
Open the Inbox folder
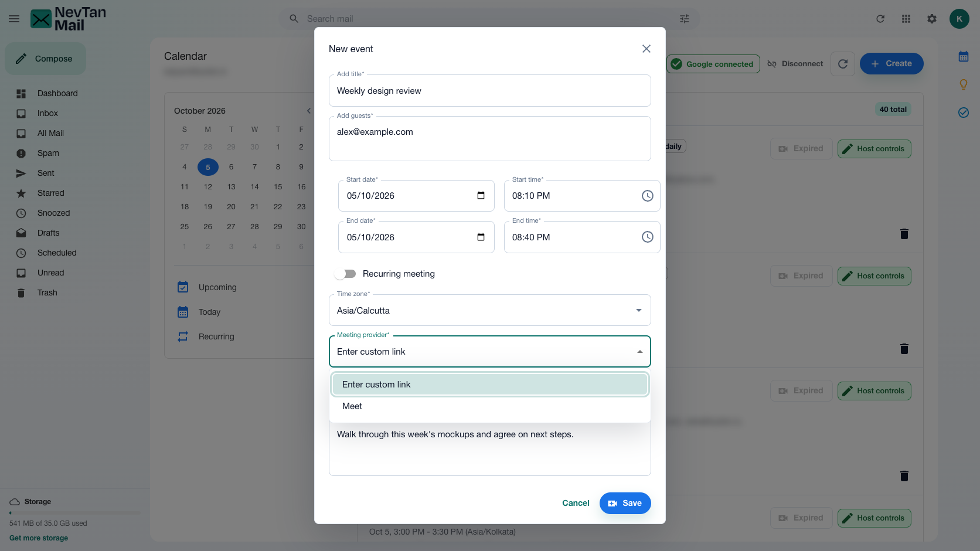tap(47, 113)
